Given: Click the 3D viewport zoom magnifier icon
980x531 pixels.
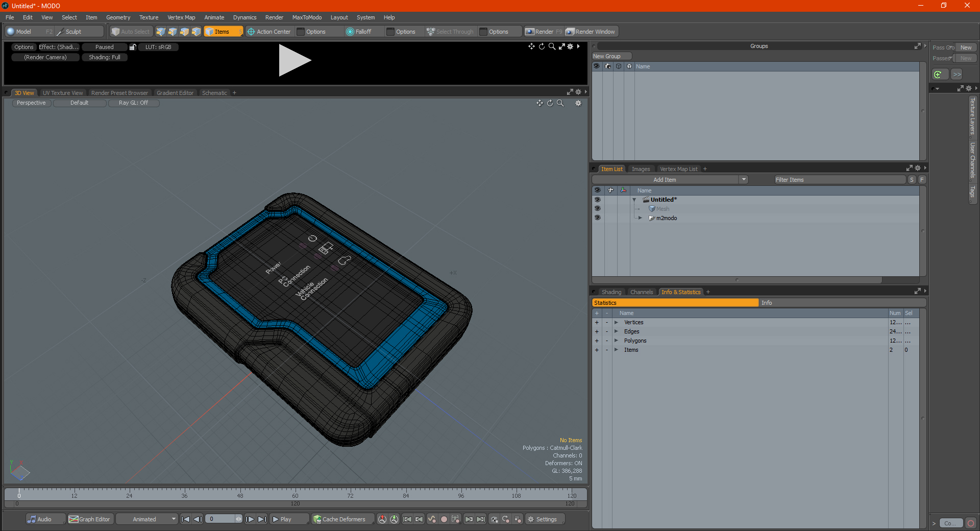Looking at the screenshot, I should [560, 103].
